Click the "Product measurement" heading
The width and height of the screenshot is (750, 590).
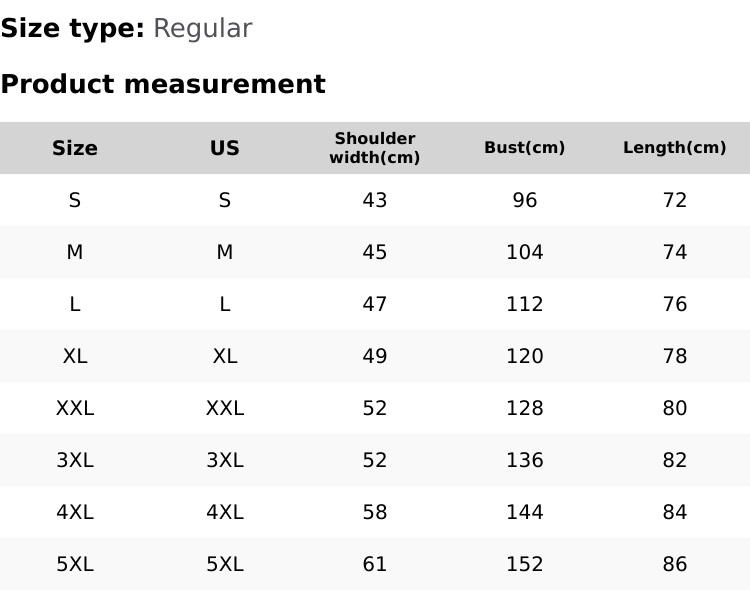click(163, 84)
